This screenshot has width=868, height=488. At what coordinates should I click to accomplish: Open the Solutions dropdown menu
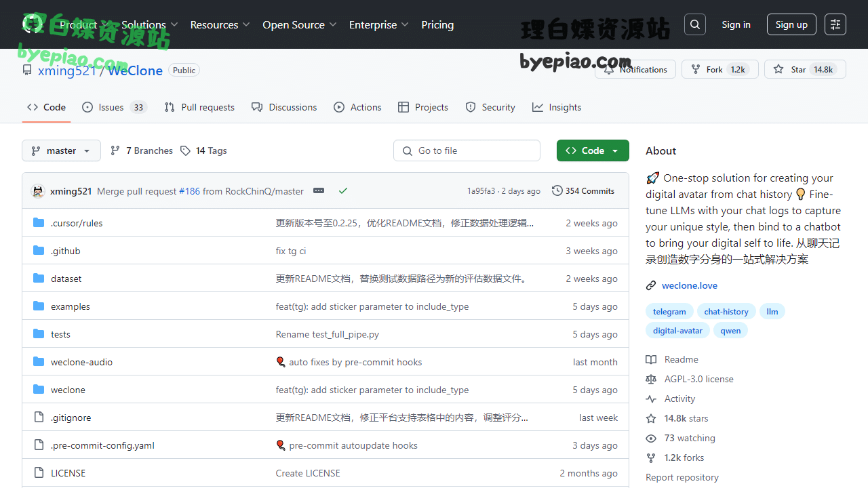[149, 24]
